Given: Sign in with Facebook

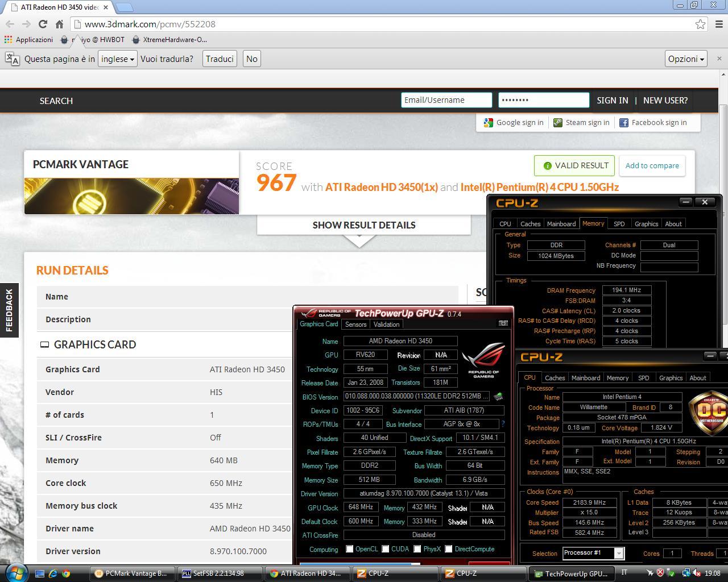Looking at the screenshot, I should click(653, 122).
